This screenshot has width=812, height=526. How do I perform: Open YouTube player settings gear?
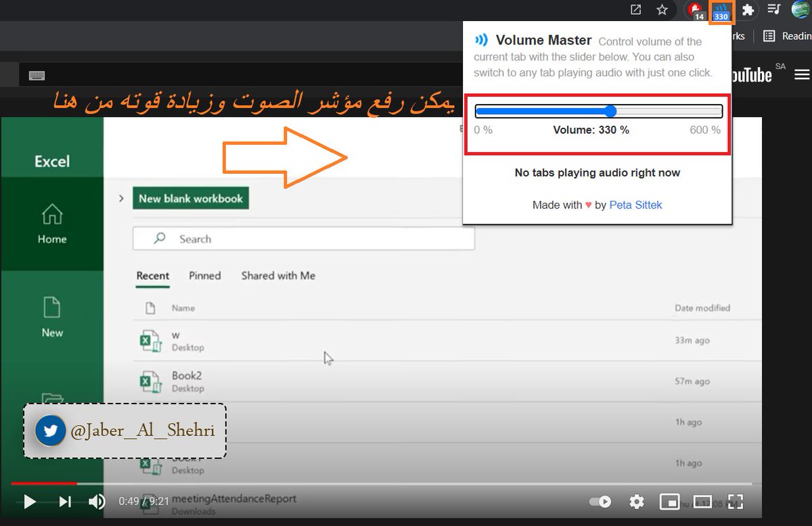(636, 502)
